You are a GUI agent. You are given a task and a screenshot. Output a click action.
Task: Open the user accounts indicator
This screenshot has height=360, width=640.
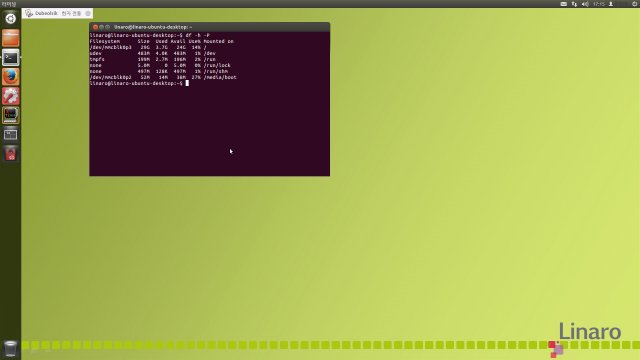point(611,4)
